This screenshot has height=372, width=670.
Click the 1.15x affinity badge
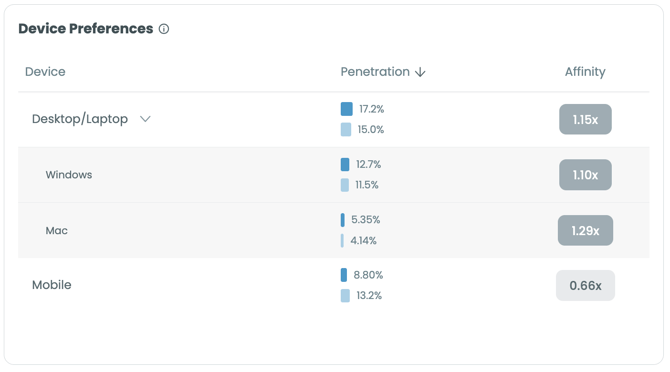(x=585, y=119)
